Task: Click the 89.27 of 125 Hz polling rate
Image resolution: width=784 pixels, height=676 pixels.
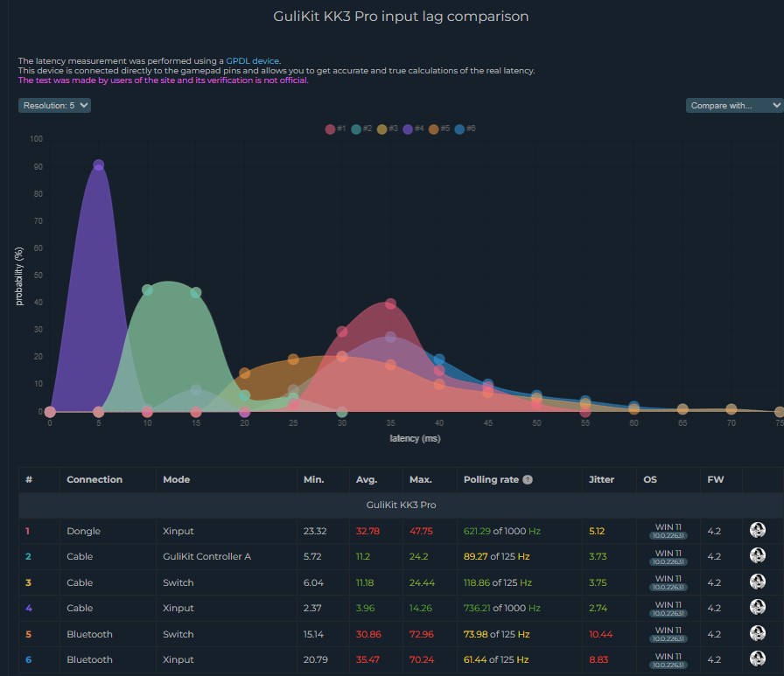Action: [x=496, y=556]
